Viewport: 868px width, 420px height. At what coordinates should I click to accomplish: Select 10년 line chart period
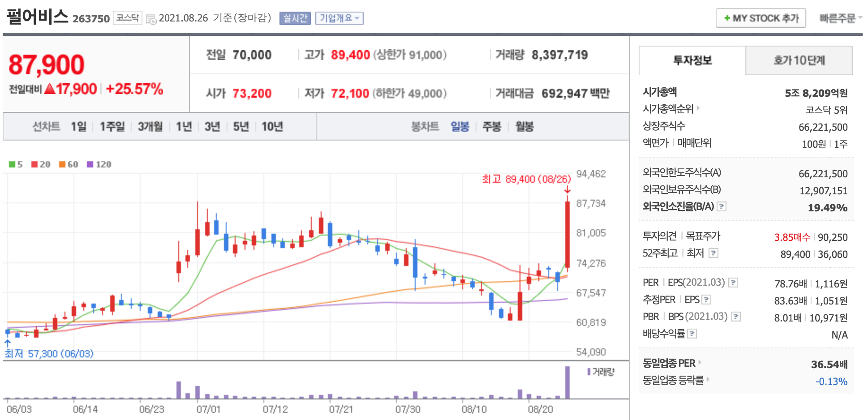click(x=272, y=127)
